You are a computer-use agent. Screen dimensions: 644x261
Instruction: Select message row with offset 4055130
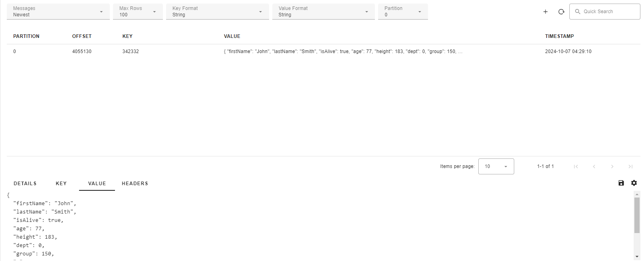click(x=82, y=51)
